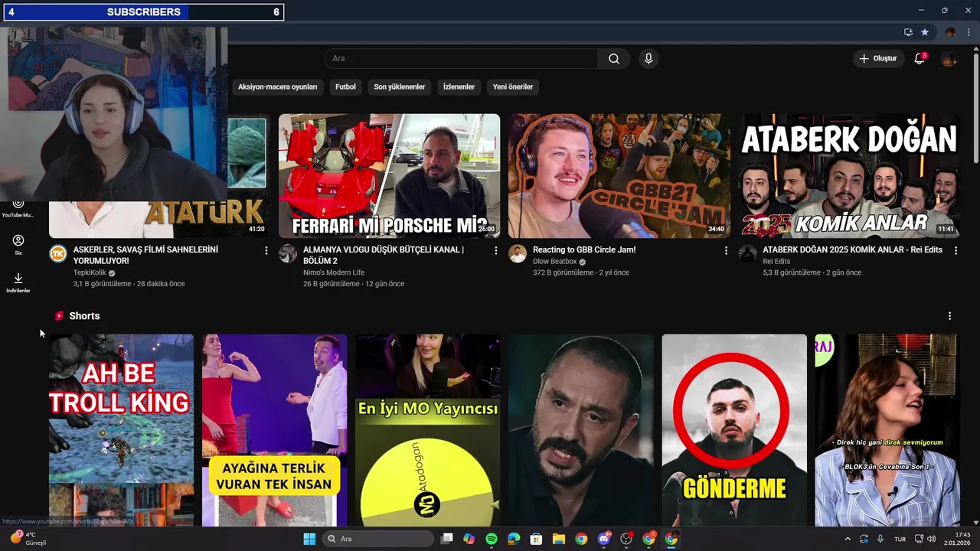
Task: Click the YouTube search magnifier button
Action: [614, 59]
